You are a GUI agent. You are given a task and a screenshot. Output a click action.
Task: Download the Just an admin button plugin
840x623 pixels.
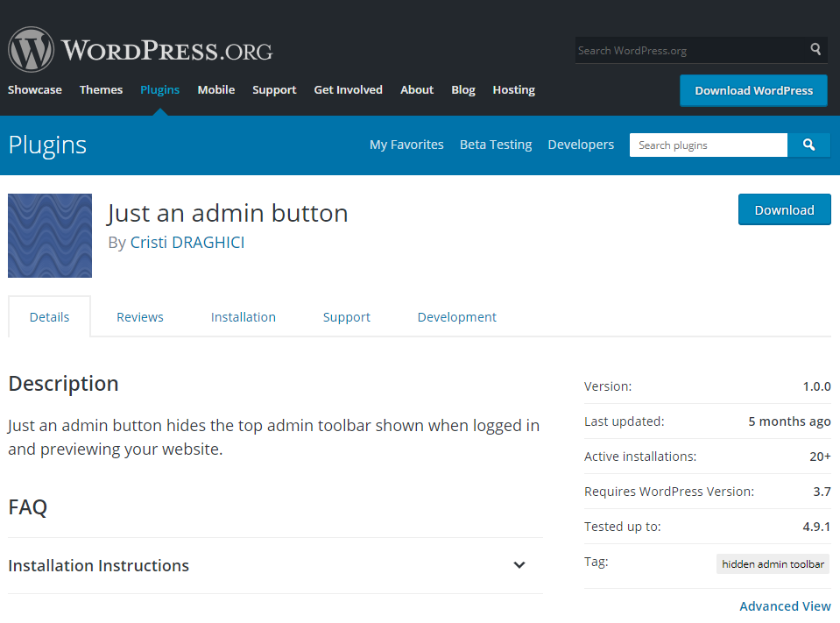coord(784,209)
